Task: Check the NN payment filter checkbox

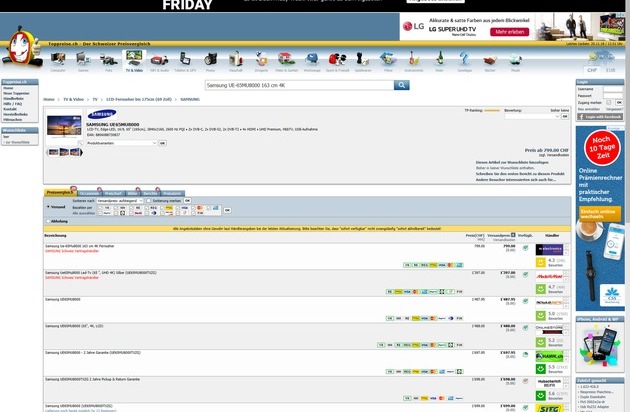Action: pyautogui.click(x=116, y=208)
